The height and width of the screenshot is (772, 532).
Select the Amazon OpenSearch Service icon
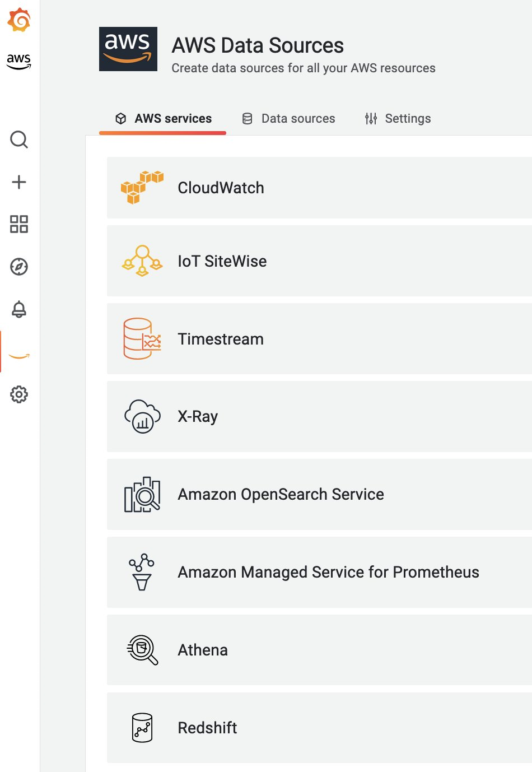pos(141,494)
